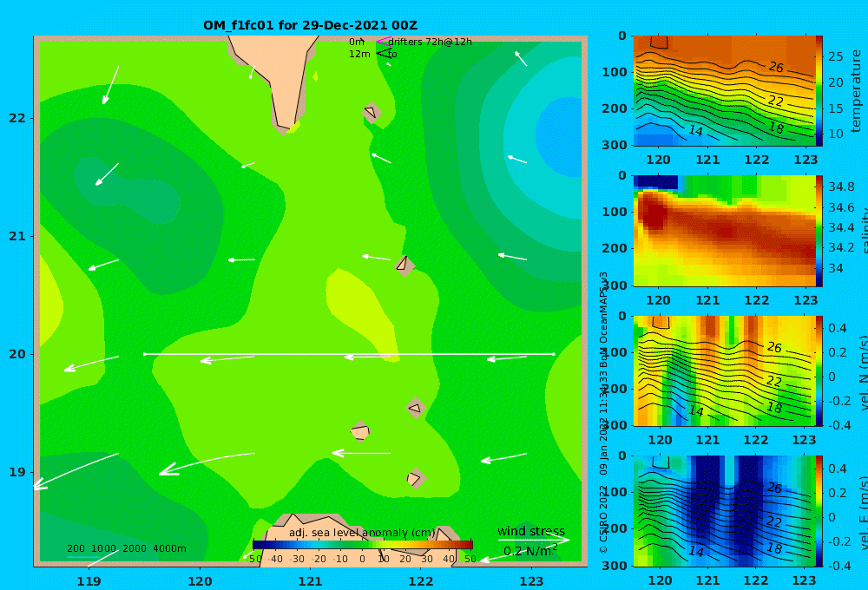
Task: Open the vel. N section panel
Action: [x=724, y=370]
